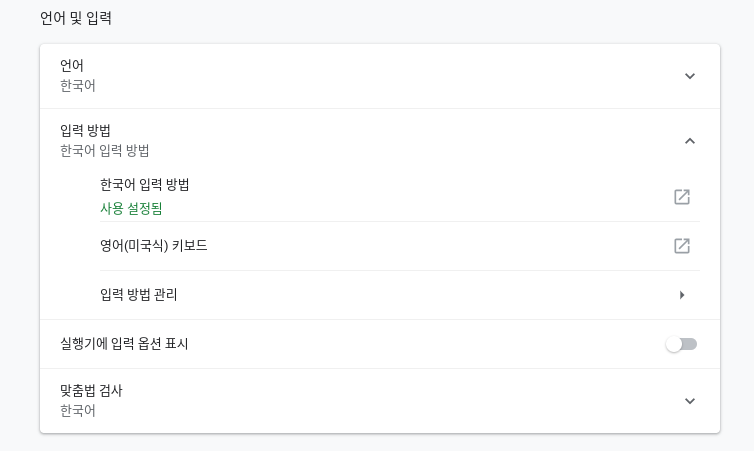Click 한국어 입력 방법 subtitle under 입력 방법
Screen dimensions: 754x451
point(104,151)
